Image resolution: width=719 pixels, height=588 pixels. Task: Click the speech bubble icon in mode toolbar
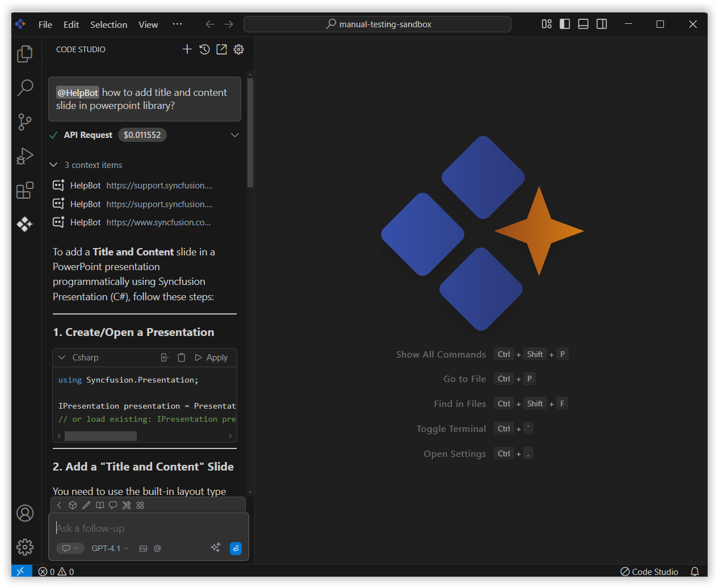pos(113,505)
